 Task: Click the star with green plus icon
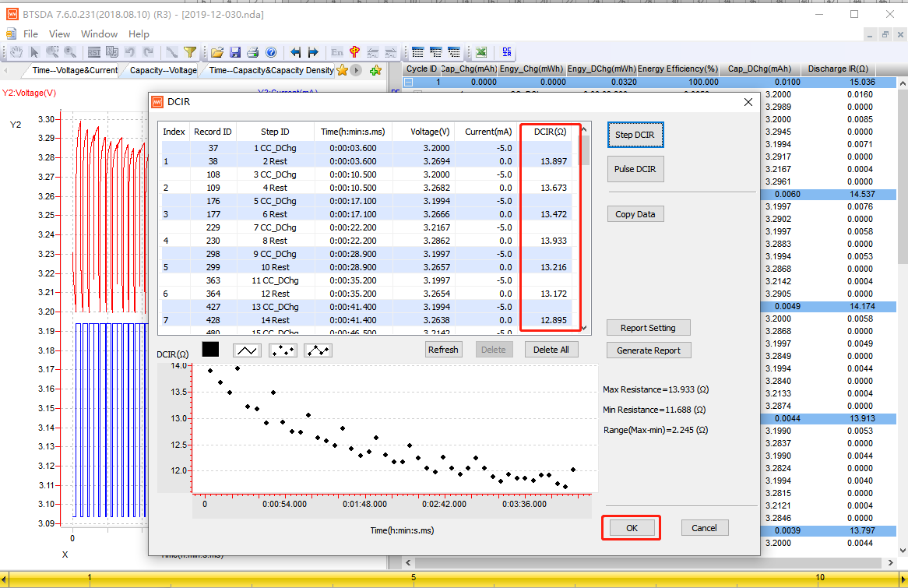[376, 70]
